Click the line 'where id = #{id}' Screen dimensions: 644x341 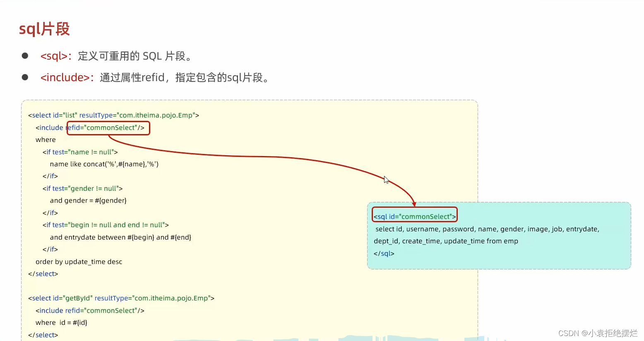coord(61,322)
